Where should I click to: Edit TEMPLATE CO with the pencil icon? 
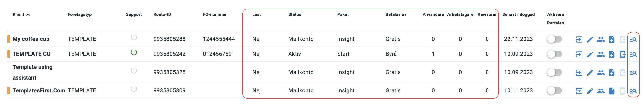click(x=590, y=54)
